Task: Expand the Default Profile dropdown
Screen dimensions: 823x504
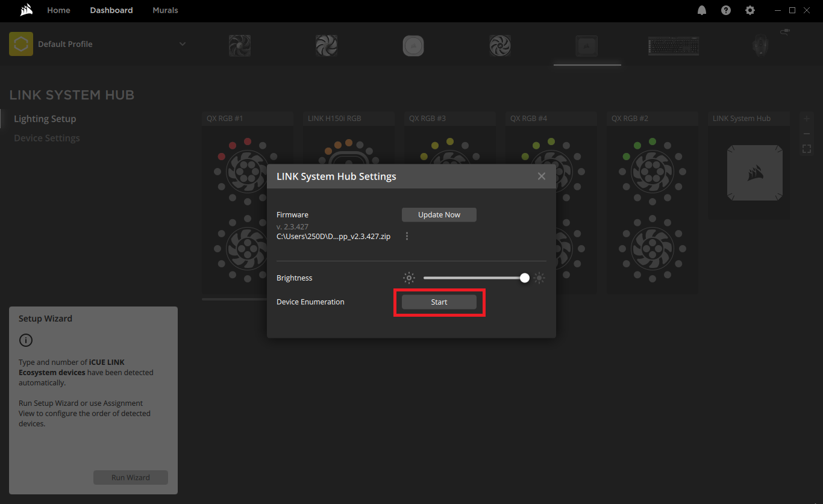Action: pyautogui.click(x=182, y=44)
